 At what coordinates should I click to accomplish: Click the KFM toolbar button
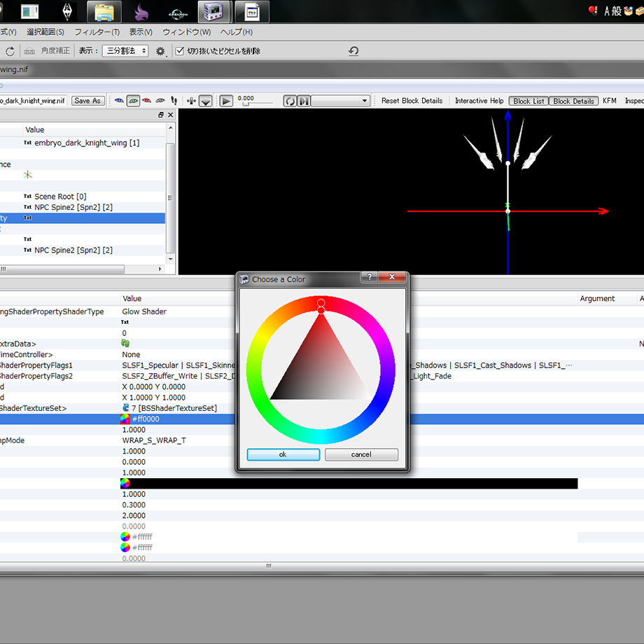click(x=610, y=101)
